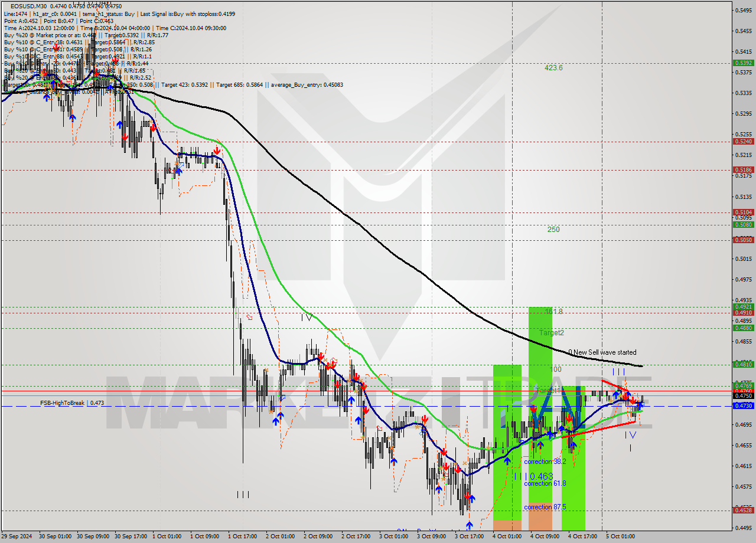756x543 pixels.
Task: Click the blue 0.4730 price tag
Action: tap(743, 405)
